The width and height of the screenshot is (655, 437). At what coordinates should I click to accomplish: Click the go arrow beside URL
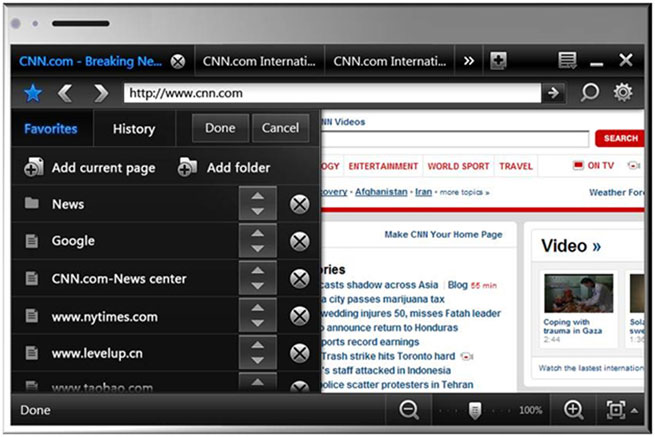tap(553, 93)
